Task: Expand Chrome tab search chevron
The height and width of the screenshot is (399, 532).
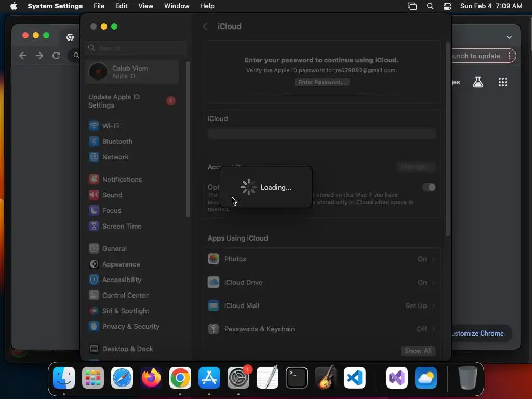Action: [x=509, y=37]
